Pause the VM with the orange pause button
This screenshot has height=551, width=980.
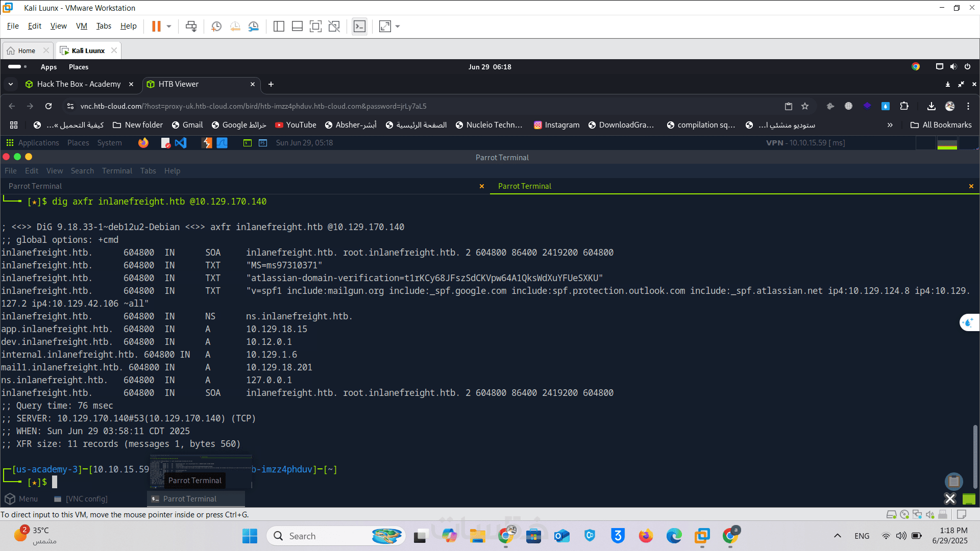[x=156, y=26]
